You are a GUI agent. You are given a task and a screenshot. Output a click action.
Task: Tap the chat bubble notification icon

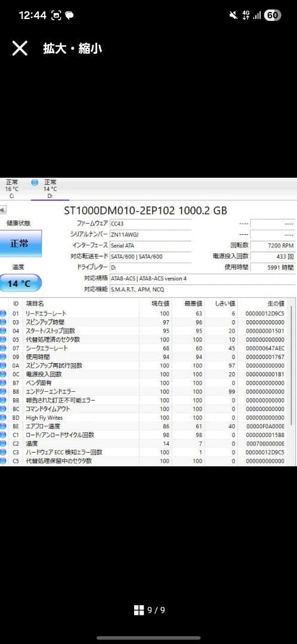69,16
